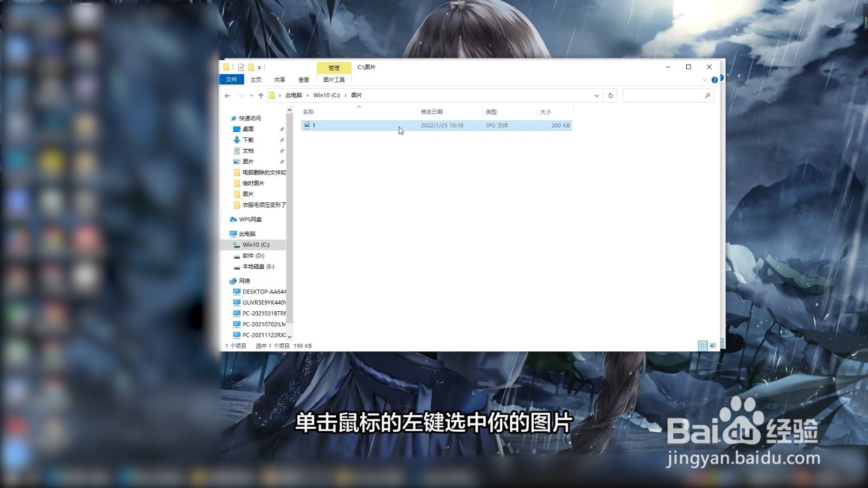Go forward with the right arrow button
Screen dimensions: 868x488
click(241, 95)
